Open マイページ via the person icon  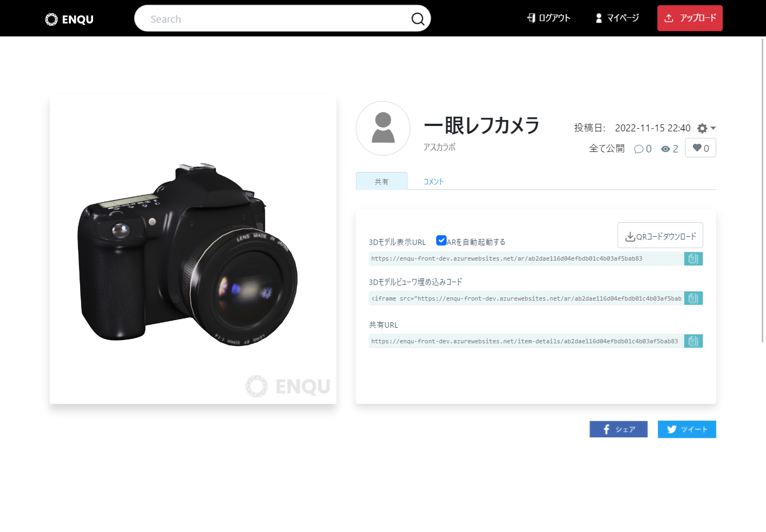coord(598,18)
